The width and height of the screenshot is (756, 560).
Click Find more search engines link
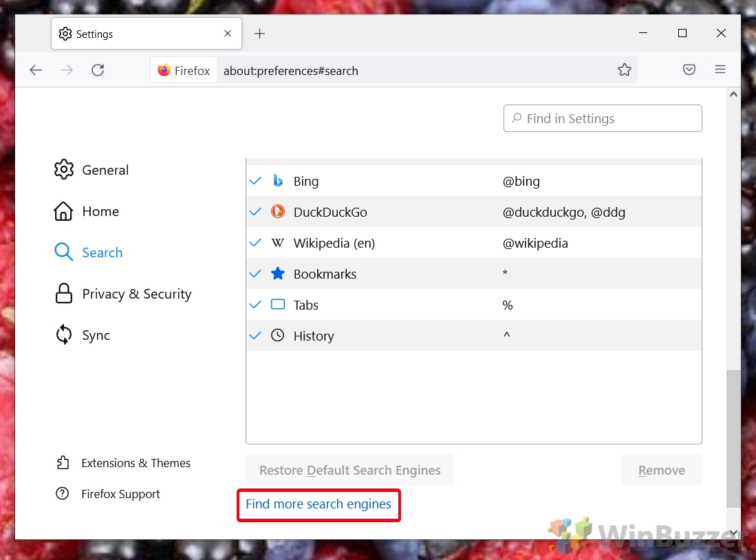pyautogui.click(x=318, y=504)
